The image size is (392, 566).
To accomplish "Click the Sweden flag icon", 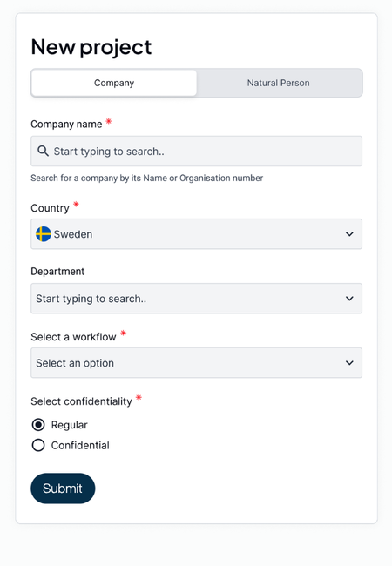I will coord(44,234).
